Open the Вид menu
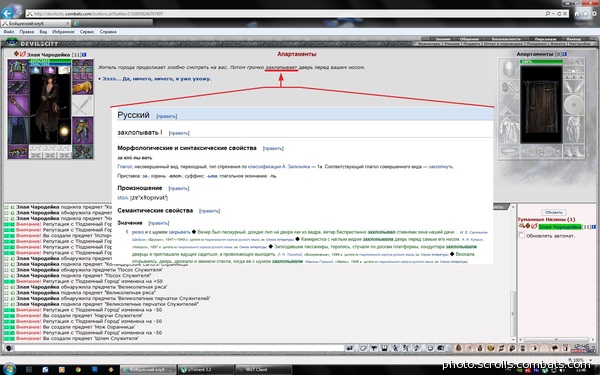 tap(43, 32)
